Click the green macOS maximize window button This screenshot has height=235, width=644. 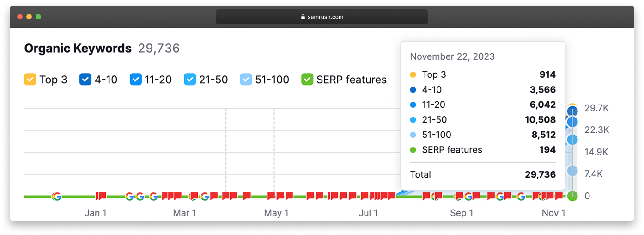click(x=38, y=17)
